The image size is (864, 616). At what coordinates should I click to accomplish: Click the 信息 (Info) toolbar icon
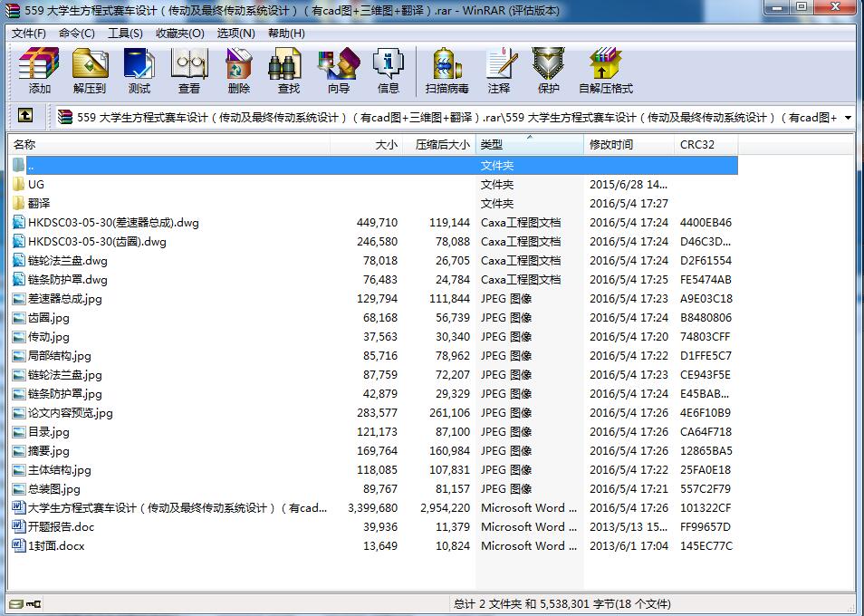click(388, 71)
